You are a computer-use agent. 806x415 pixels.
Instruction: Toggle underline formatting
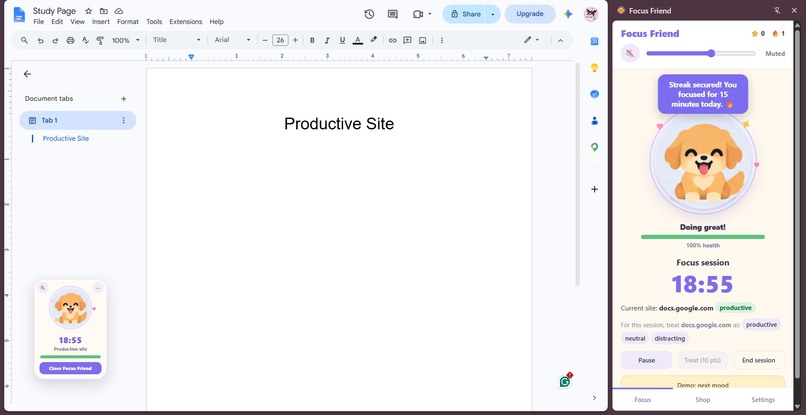click(x=342, y=40)
